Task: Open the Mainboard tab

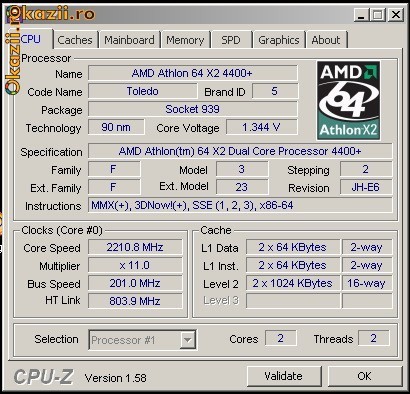Action: (129, 40)
